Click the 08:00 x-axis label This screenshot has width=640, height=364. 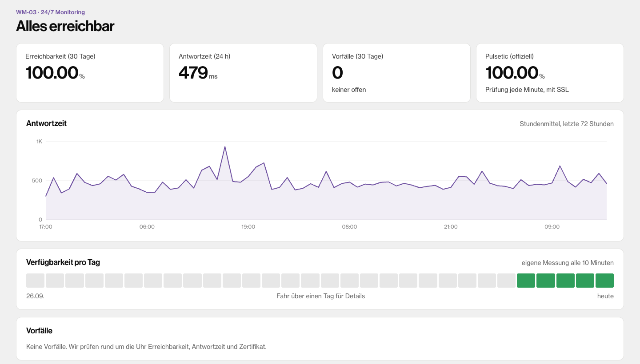pyautogui.click(x=349, y=227)
